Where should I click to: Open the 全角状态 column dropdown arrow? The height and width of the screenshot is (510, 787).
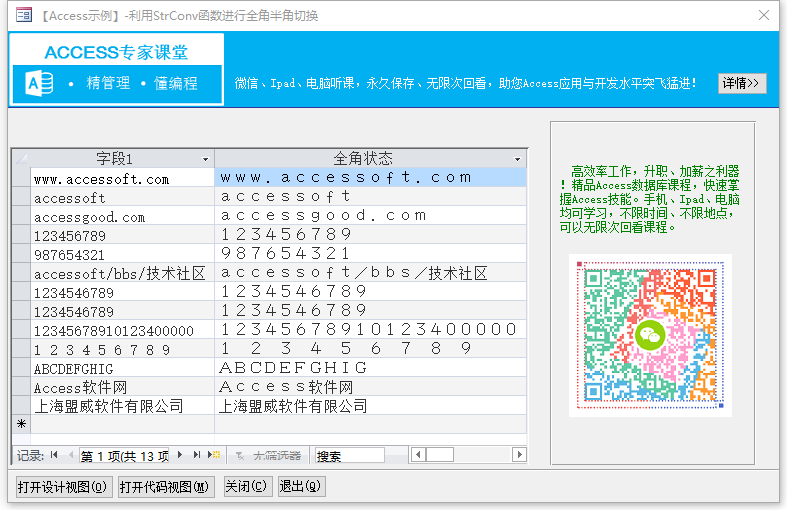(517, 160)
